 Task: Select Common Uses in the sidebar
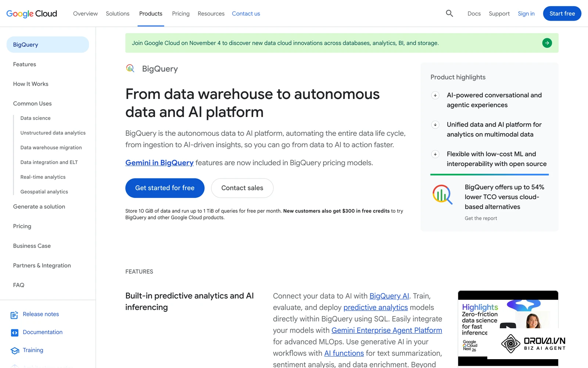tap(32, 104)
